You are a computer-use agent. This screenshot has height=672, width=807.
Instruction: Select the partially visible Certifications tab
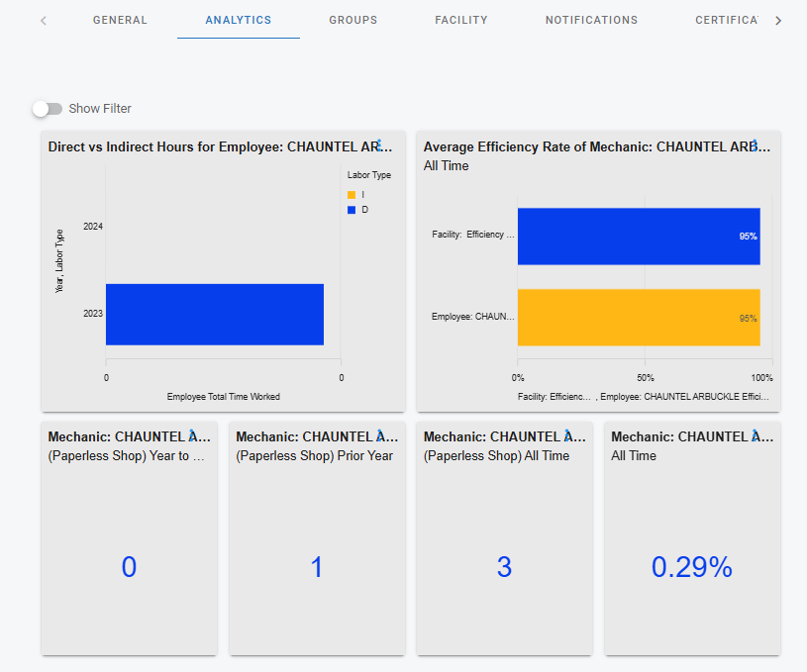[x=726, y=20]
